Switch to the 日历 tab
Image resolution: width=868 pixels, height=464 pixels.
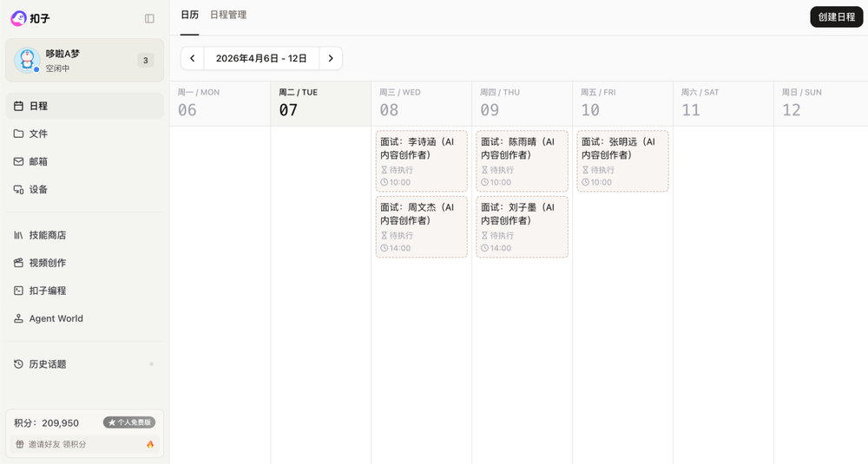point(189,15)
